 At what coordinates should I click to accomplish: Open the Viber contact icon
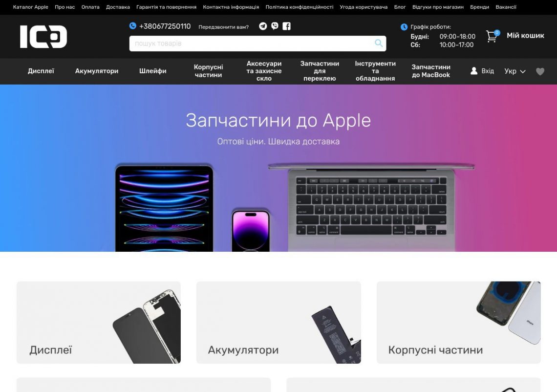pyautogui.click(x=275, y=26)
